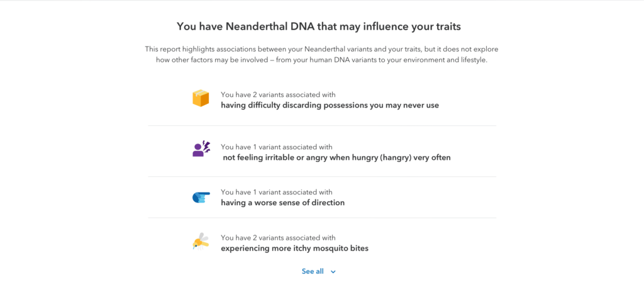644x292 pixels.
Task: Click the divider under the possessions trait row
Action: coord(322,125)
